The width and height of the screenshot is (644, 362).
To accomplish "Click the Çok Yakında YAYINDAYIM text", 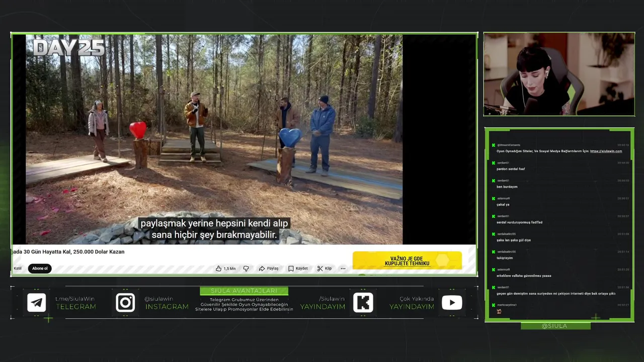I will pyautogui.click(x=412, y=303).
